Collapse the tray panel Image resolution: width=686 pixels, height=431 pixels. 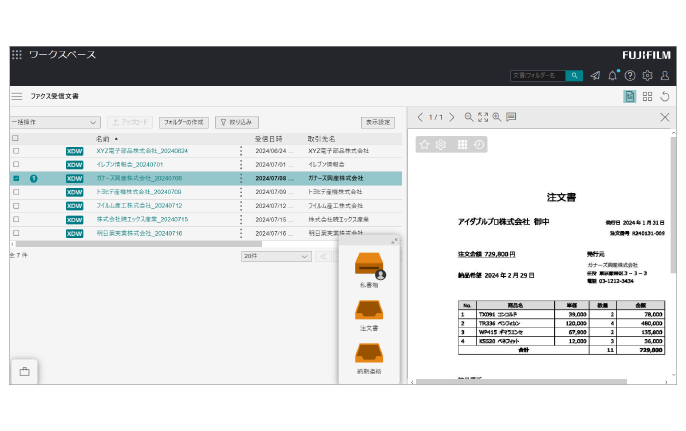[x=394, y=241]
